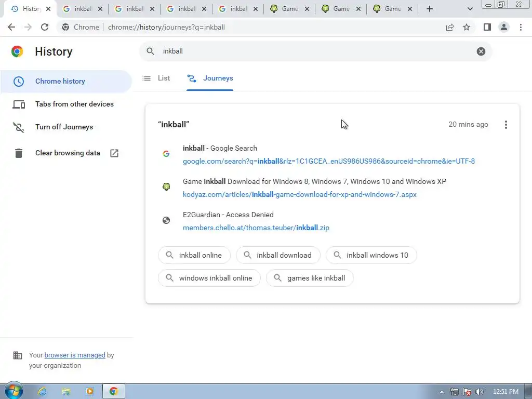Switch to the List tab

(x=156, y=78)
